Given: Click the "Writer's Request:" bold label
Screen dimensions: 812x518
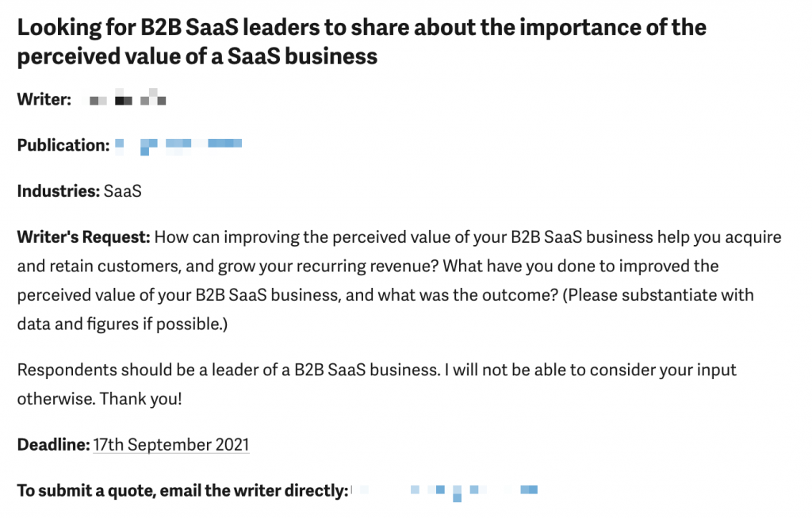Looking at the screenshot, I should 83,236.
